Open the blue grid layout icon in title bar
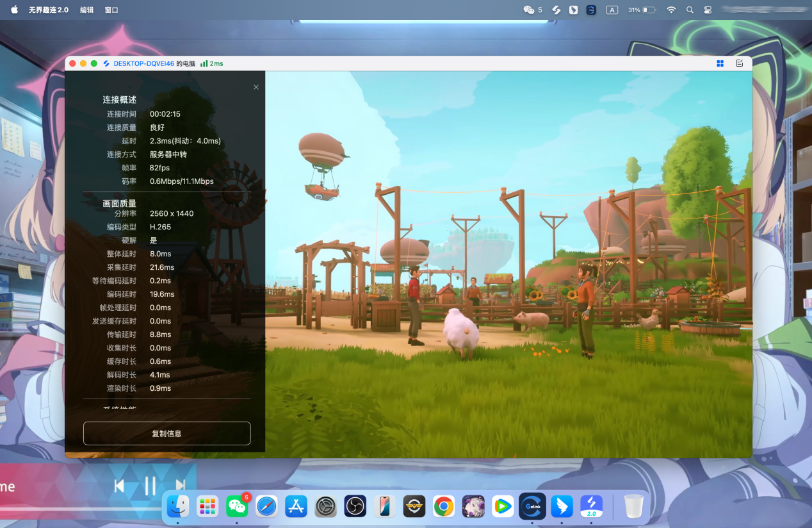812x528 pixels. [720, 63]
